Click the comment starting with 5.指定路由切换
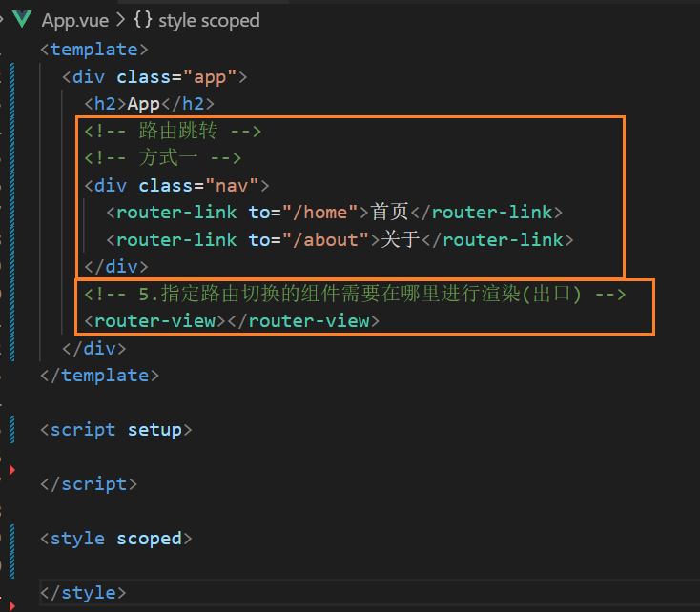Image resolution: width=700 pixels, height=612 pixels. tap(356, 295)
